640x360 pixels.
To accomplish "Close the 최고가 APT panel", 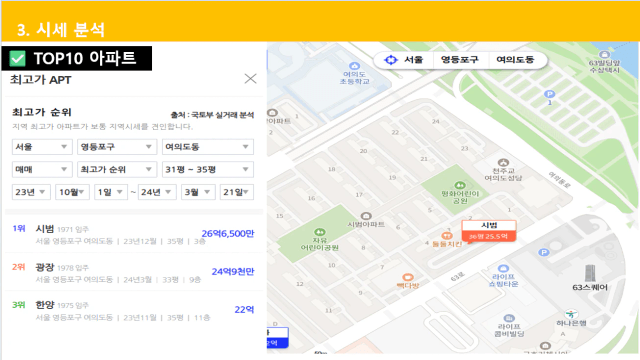I will 250,79.
